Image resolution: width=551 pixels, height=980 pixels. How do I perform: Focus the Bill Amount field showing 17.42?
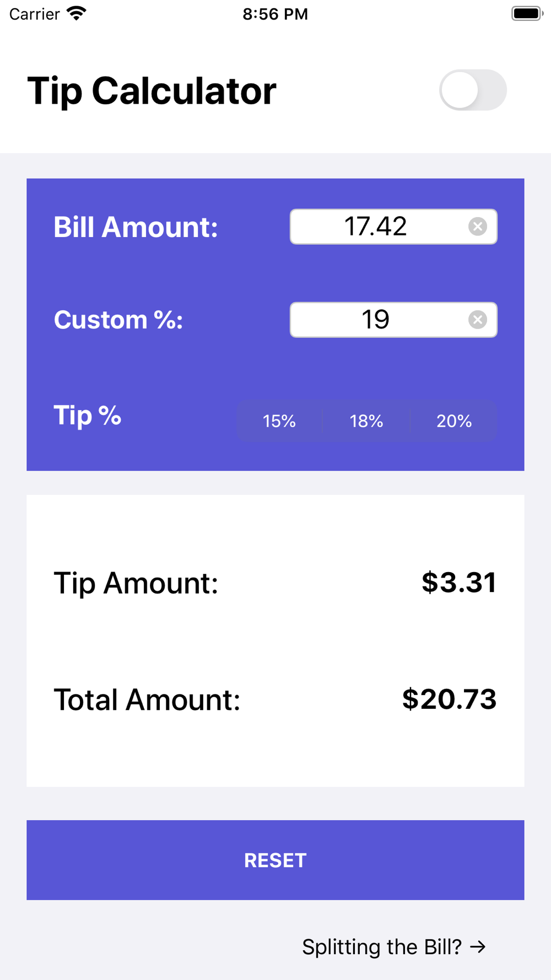[x=393, y=227]
